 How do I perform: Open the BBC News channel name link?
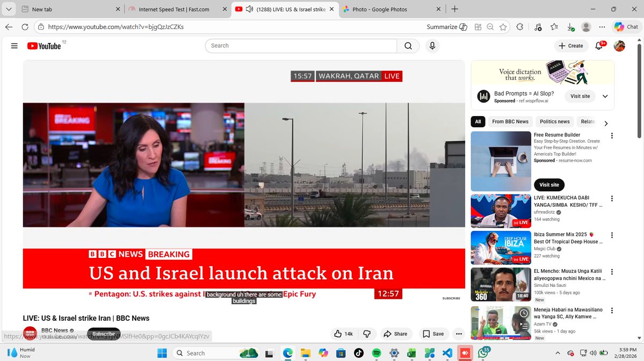point(55,330)
